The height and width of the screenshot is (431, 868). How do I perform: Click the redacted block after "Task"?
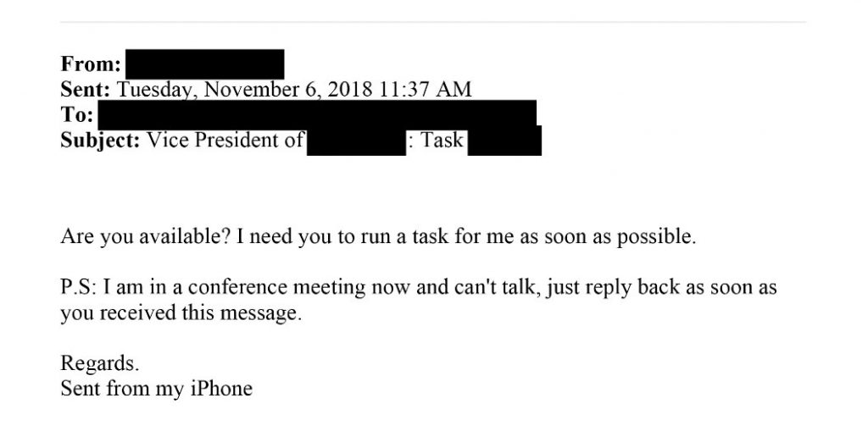pyautogui.click(x=504, y=141)
